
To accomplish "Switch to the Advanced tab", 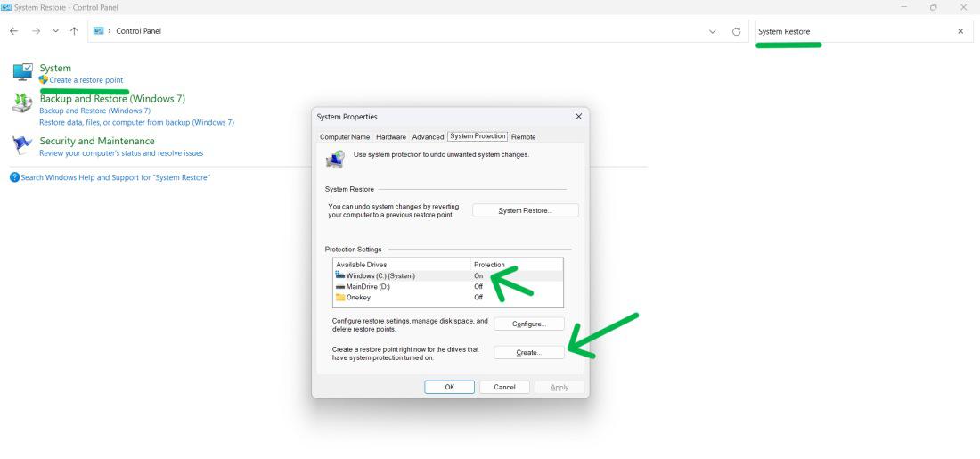I will tap(429, 137).
